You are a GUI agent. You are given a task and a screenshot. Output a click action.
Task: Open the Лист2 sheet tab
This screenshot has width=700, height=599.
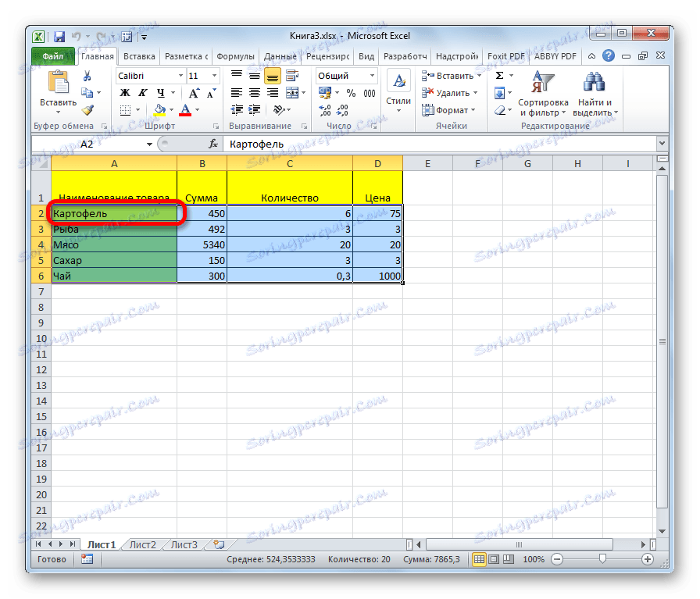click(x=142, y=544)
